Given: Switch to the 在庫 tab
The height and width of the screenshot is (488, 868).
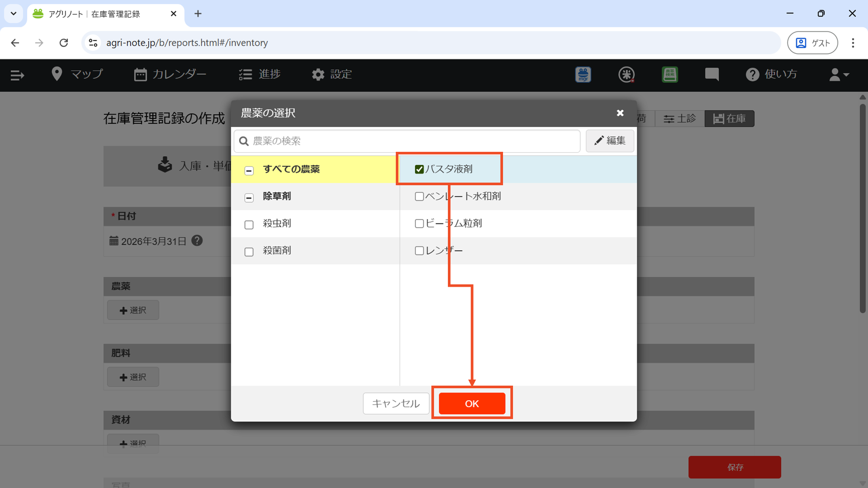Looking at the screenshot, I should (x=730, y=118).
